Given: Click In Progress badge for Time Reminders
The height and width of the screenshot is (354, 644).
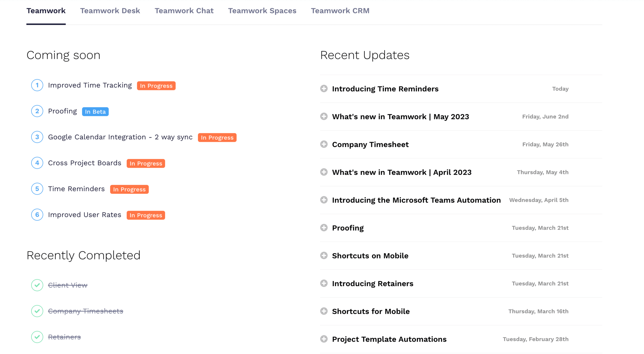Looking at the screenshot, I should pyautogui.click(x=129, y=189).
